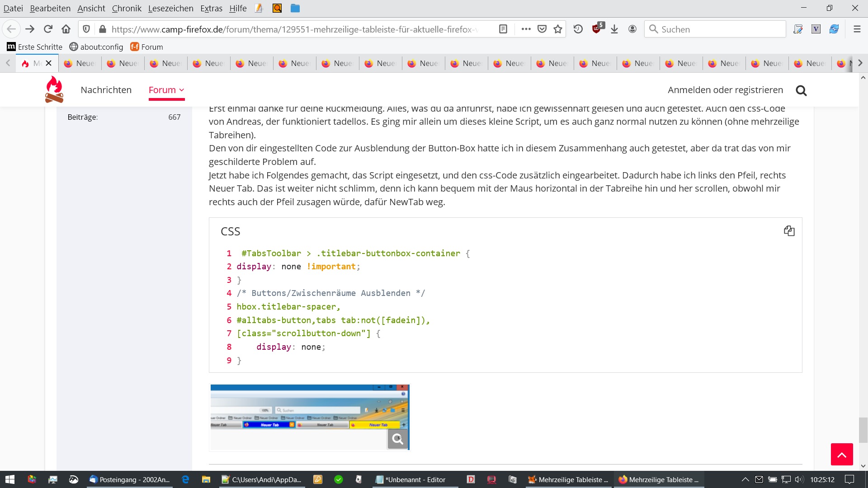Bookmark this page with the star icon
This screenshot has height=488, width=868.
(x=558, y=29)
